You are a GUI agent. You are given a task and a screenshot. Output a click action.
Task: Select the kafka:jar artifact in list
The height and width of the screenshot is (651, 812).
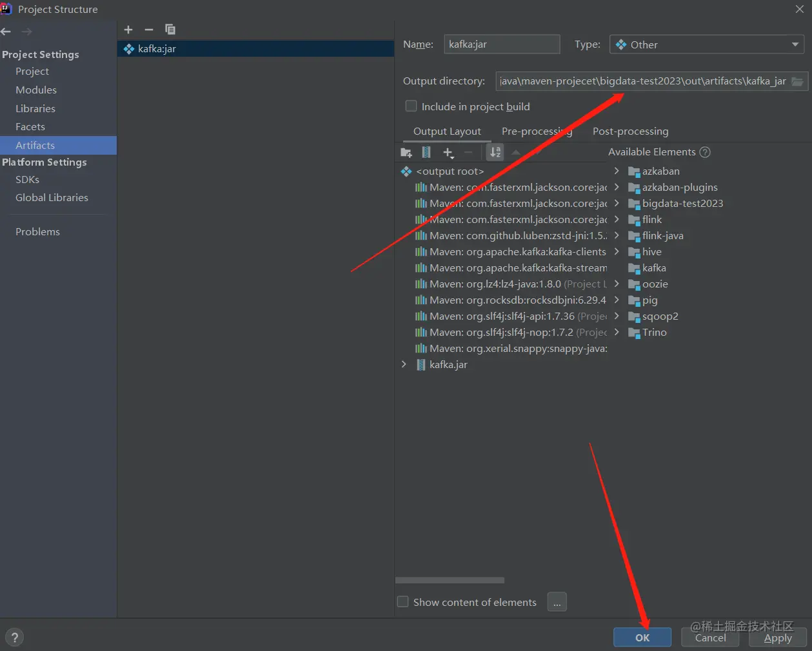coord(255,49)
